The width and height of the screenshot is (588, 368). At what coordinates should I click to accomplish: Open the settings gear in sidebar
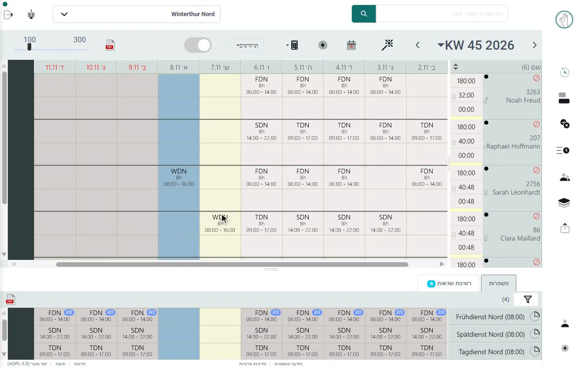click(x=565, y=348)
